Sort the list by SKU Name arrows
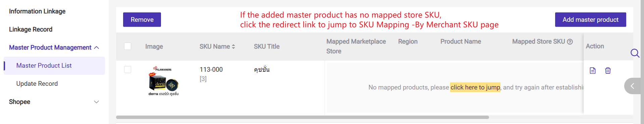644x124 pixels. click(x=233, y=47)
